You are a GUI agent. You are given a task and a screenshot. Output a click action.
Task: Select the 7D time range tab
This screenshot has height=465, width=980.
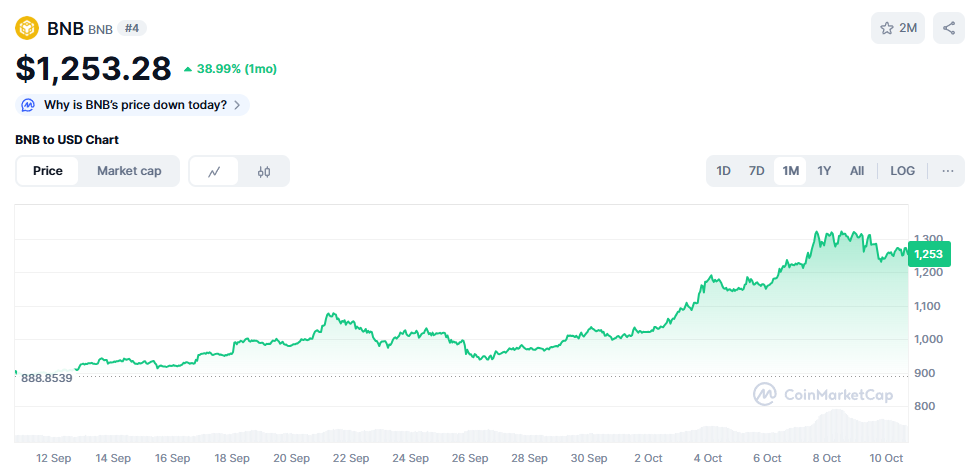click(x=757, y=171)
